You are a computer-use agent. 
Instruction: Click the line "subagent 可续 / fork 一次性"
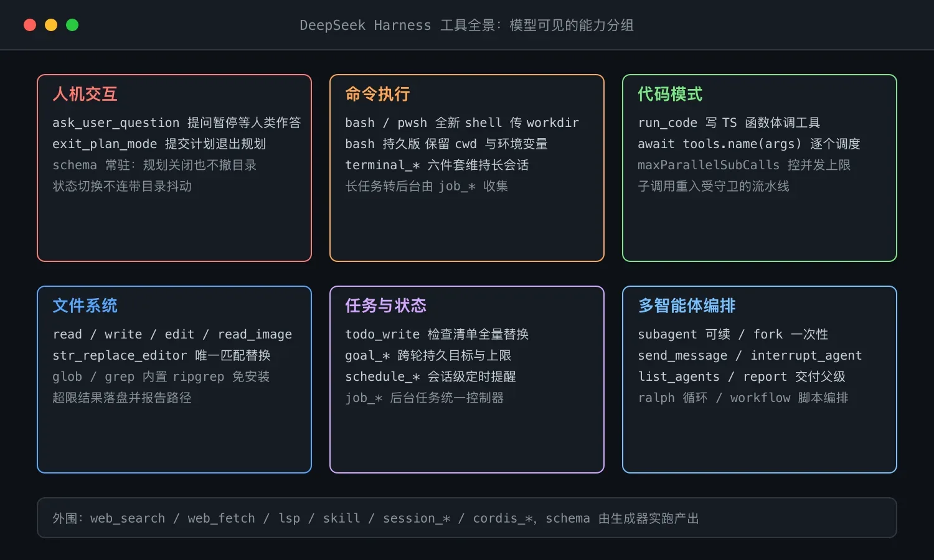(733, 334)
